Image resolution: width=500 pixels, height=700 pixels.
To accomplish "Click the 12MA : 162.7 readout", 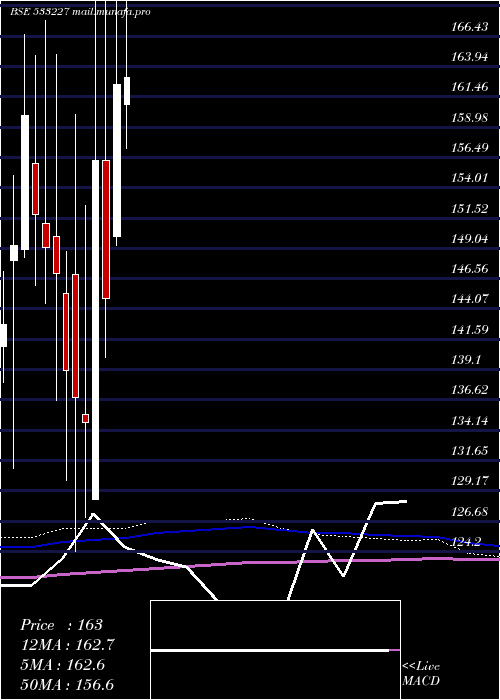I will point(67,645).
